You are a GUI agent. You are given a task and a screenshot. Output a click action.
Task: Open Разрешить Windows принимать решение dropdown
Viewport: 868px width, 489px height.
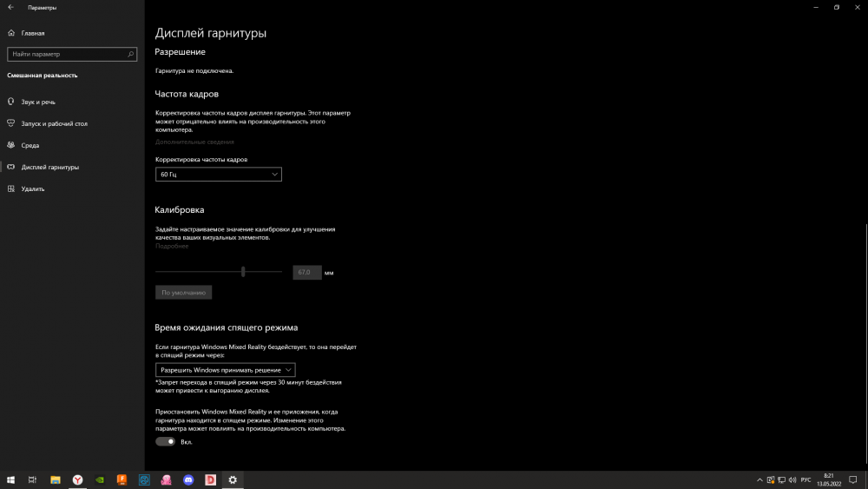point(226,370)
